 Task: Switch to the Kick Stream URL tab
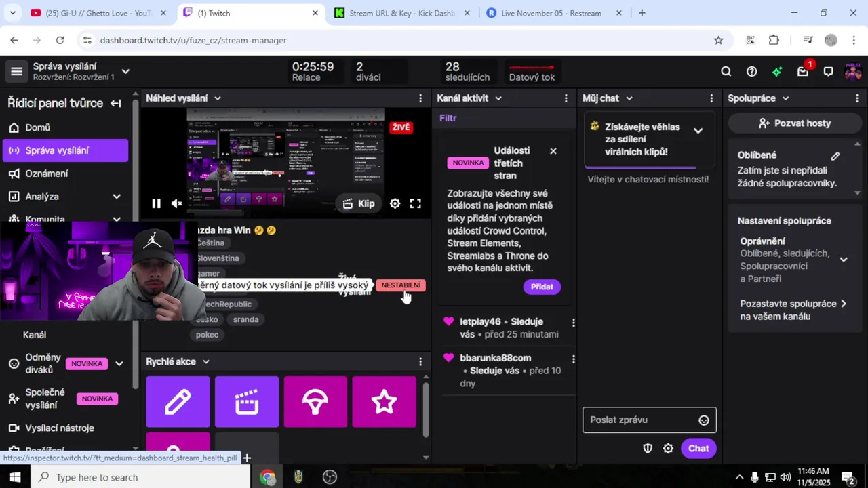[x=402, y=13]
